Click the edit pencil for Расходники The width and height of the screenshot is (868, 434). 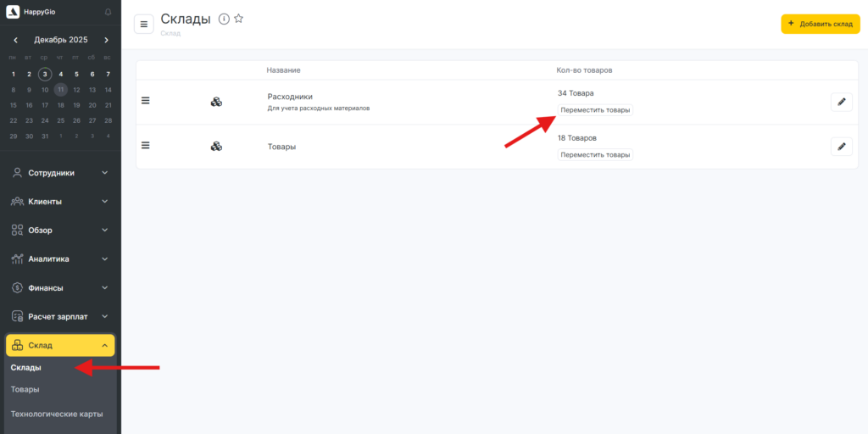pyautogui.click(x=841, y=102)
